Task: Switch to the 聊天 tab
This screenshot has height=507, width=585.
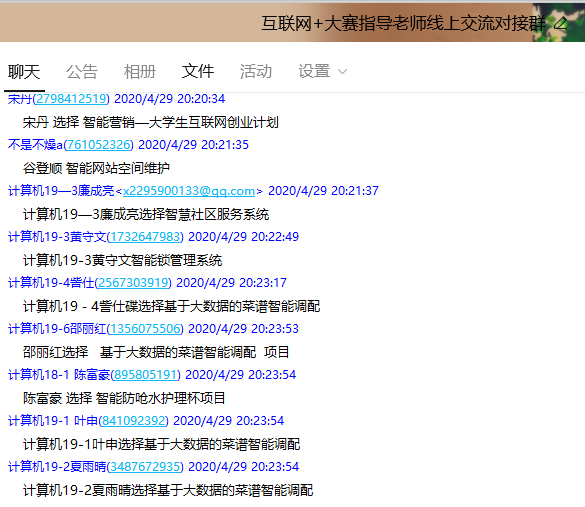Action: click(x=24, y=71)
